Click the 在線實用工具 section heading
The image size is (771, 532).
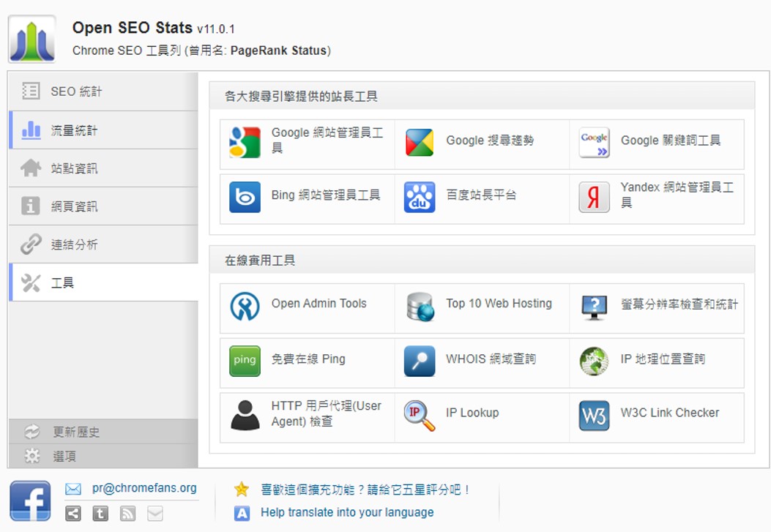[260, 261]
